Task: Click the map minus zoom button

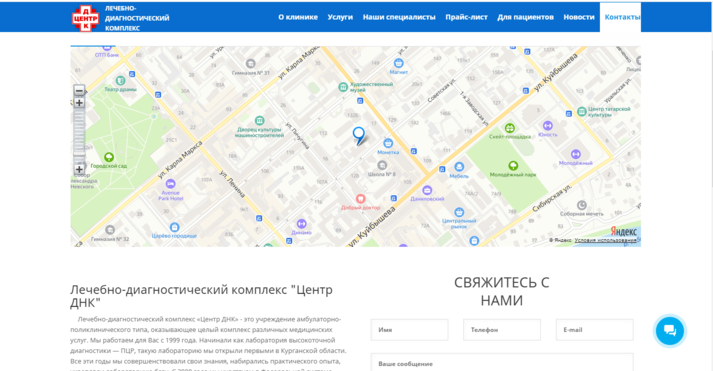Action: click(79, 90)
